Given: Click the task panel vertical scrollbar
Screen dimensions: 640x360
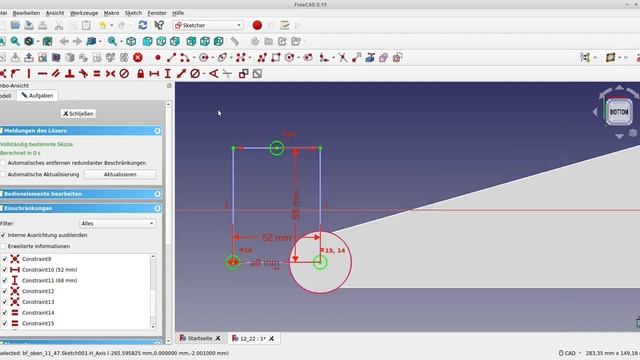Looking at the screenshot, I should tap(168, 222).
